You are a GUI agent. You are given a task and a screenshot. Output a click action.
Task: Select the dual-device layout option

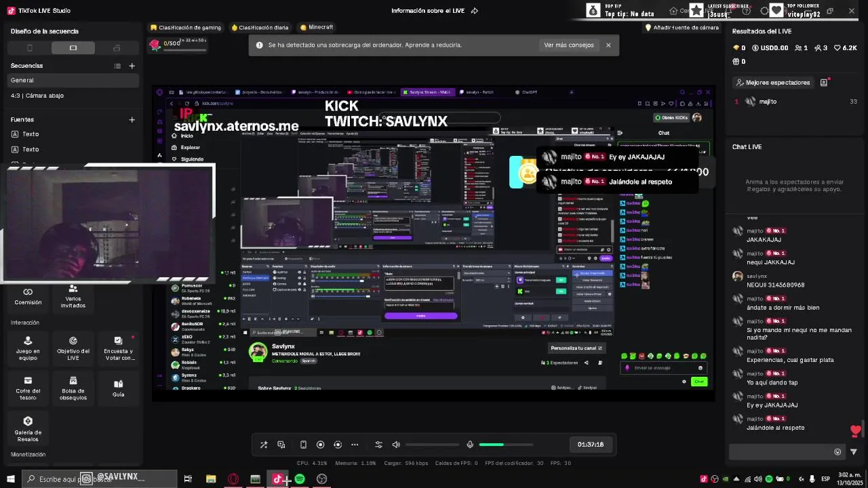point(117,48)
